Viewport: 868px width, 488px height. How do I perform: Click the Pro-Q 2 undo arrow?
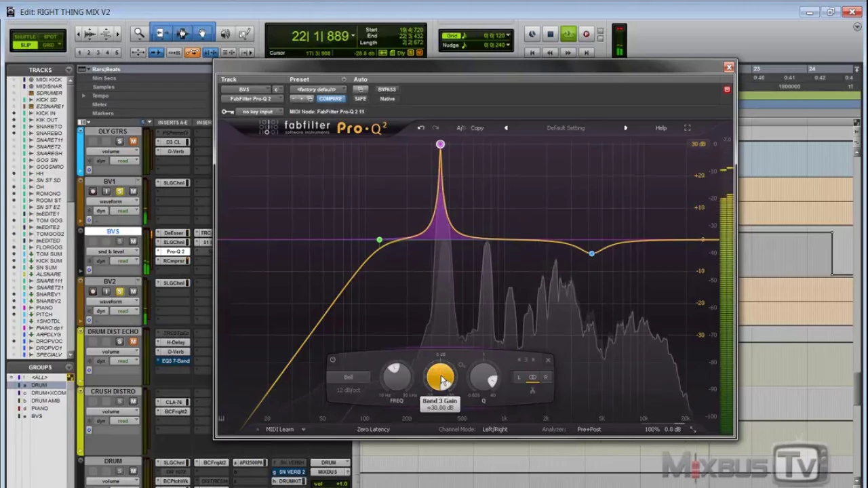(421, 127)
